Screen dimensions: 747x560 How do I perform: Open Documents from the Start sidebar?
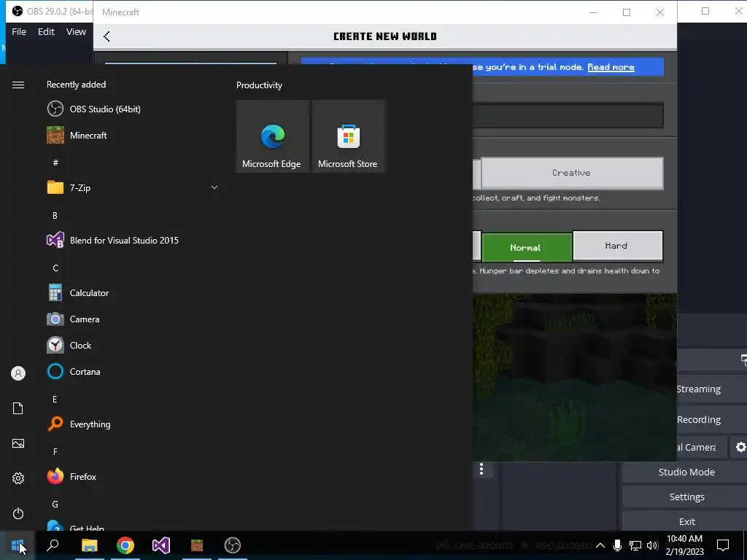click(18, 408)
